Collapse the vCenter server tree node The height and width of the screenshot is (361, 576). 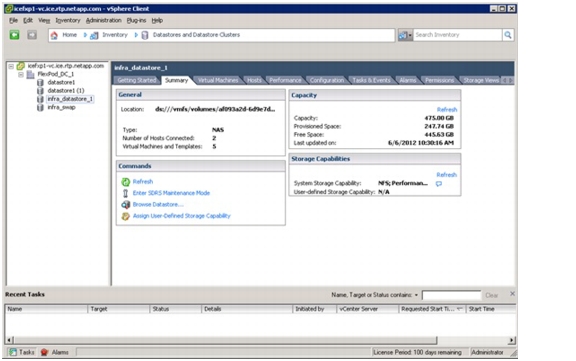coord(11,66)
